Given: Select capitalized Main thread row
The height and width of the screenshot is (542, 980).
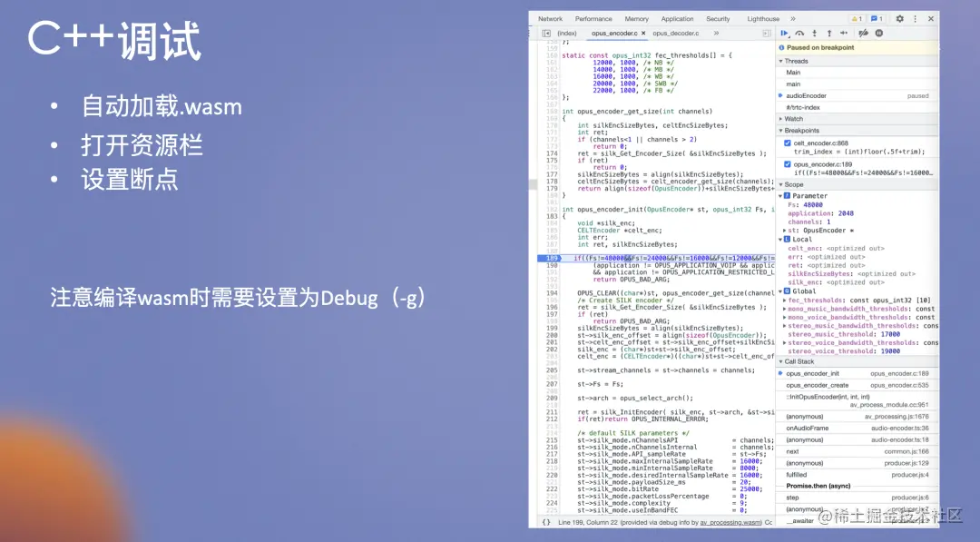Looking at the screenshot, I should (857, 73).
